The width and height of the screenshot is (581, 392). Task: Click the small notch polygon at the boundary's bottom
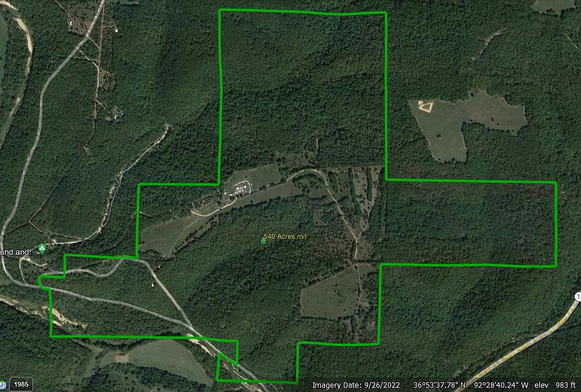coord(227,367)
